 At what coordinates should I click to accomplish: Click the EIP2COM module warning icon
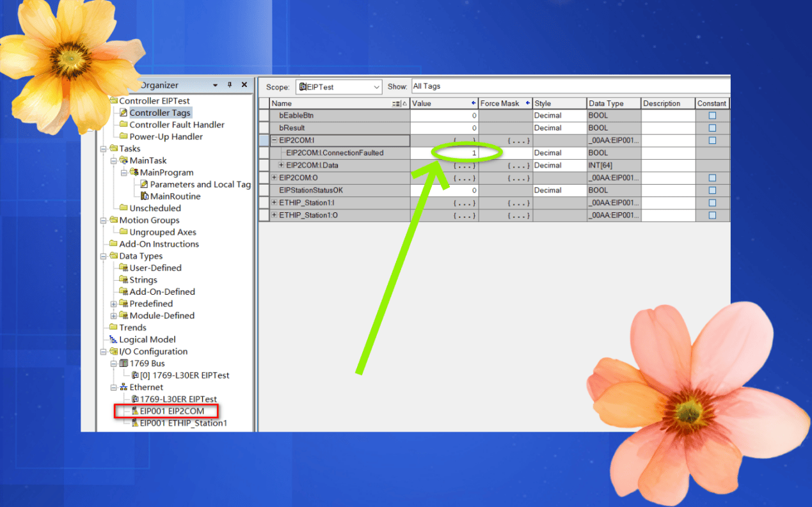(134, 411)
